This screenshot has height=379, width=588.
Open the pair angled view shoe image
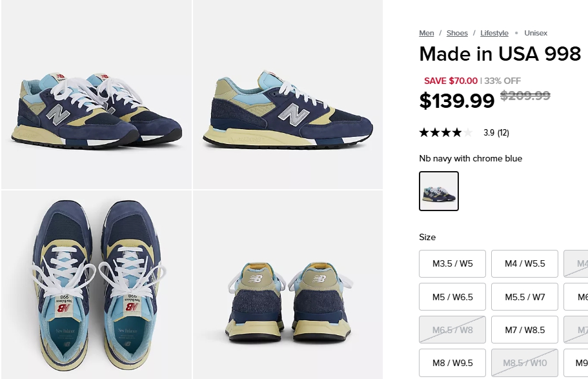point(96,94)
